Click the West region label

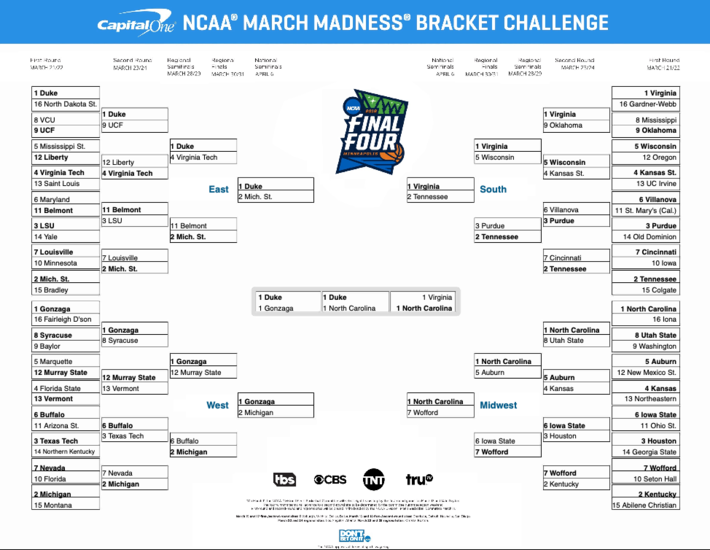(217, 405)
